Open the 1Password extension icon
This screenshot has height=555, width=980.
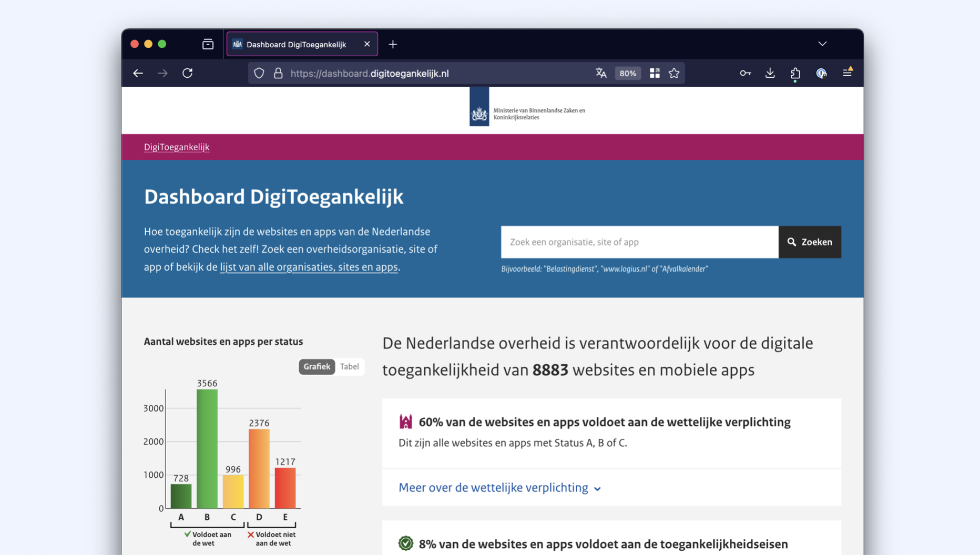tap(821, 73)
